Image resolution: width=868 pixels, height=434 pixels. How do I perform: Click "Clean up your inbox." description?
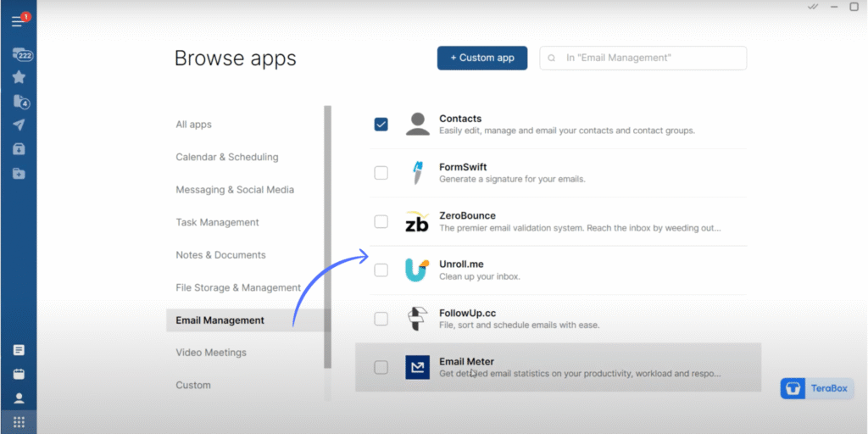(480, 276)
